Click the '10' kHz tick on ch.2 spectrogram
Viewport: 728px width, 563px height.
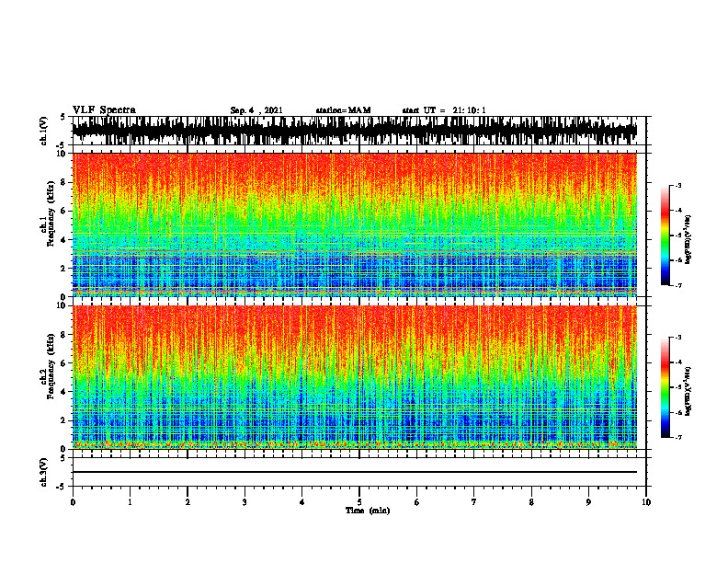[63, 306]
